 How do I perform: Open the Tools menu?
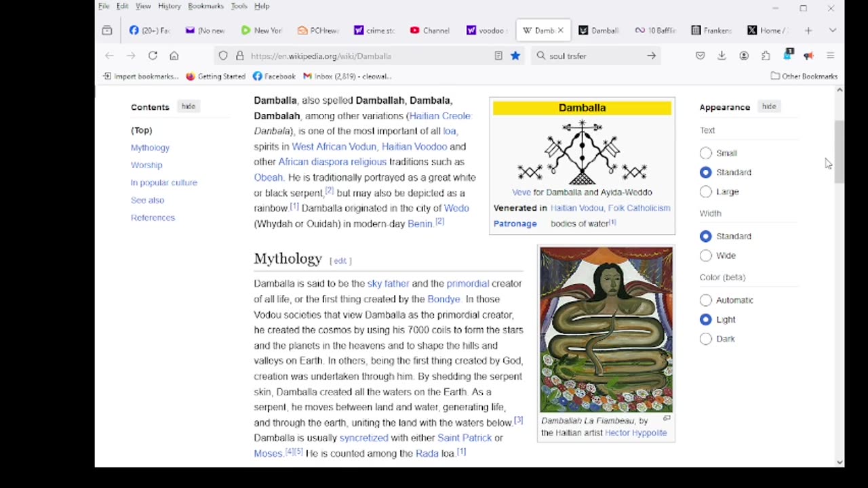(x=239, y=6)
